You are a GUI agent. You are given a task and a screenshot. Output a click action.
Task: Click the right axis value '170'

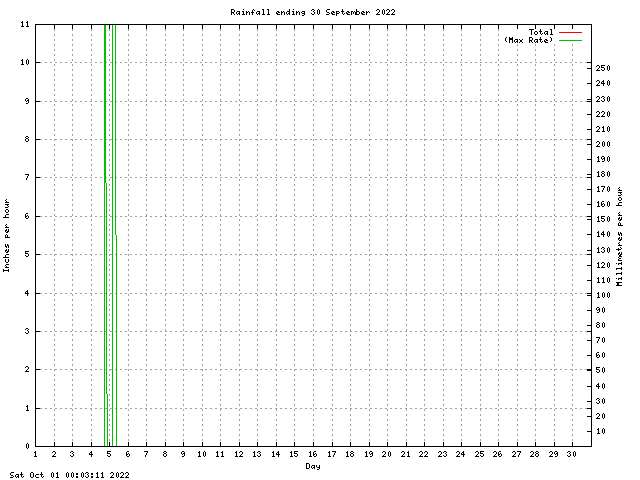pyautogui.click(x=603, y=189)
